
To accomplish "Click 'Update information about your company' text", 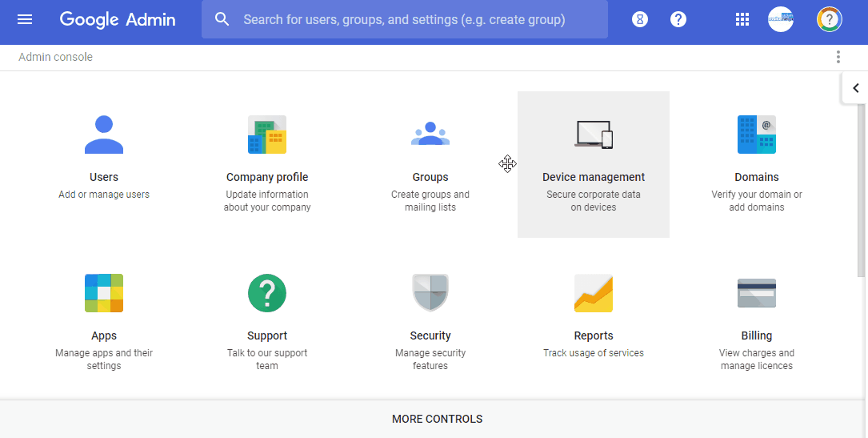I will coord(267,201).
